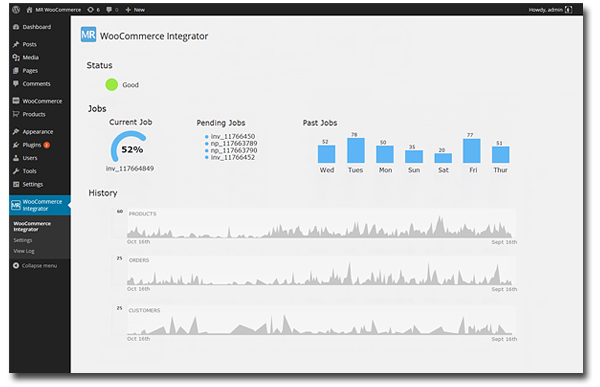Click the WordPress logo icon in admin bar
Viewport: 600px width, 387px height.
pyautogui.click(x=16, y=10)
